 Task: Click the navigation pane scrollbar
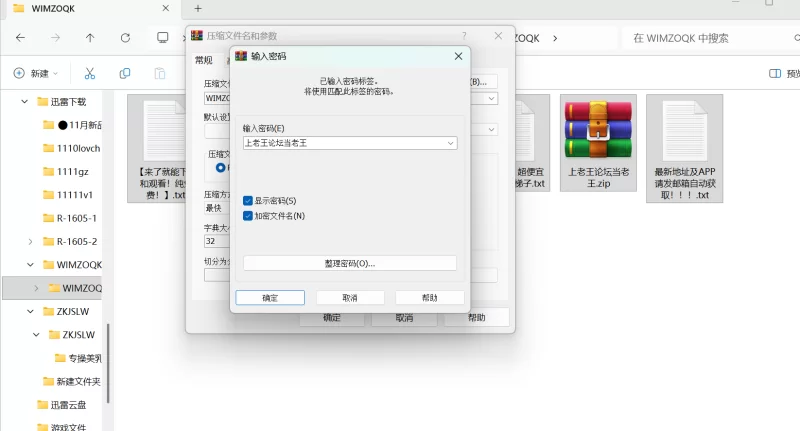[108, 363]
